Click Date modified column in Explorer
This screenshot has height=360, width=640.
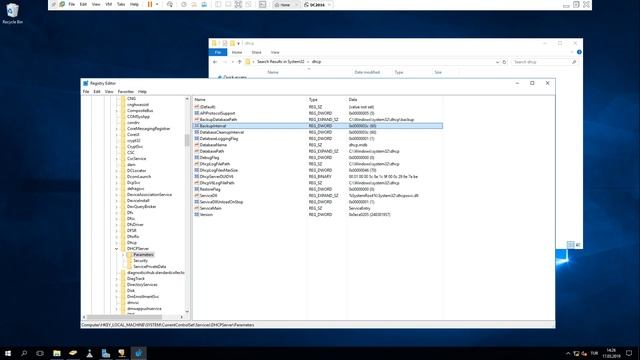(367, 72)
